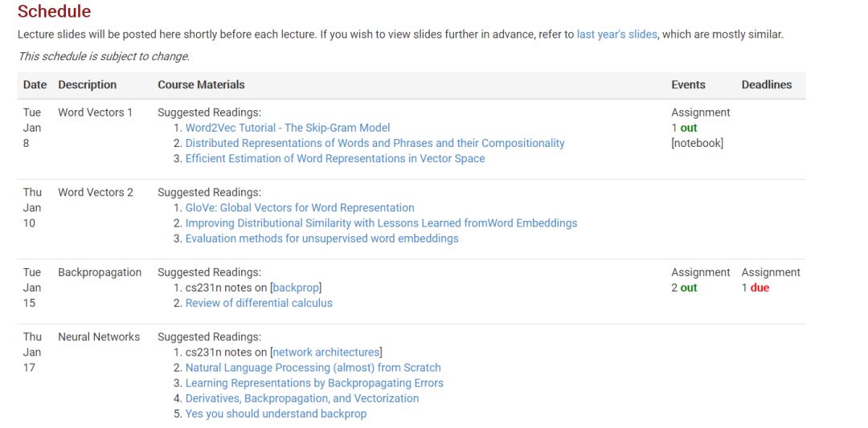The height and width of the screenshot is (428, 868).
Task: Click the Course Materials column header
Action: pos(201,84)
